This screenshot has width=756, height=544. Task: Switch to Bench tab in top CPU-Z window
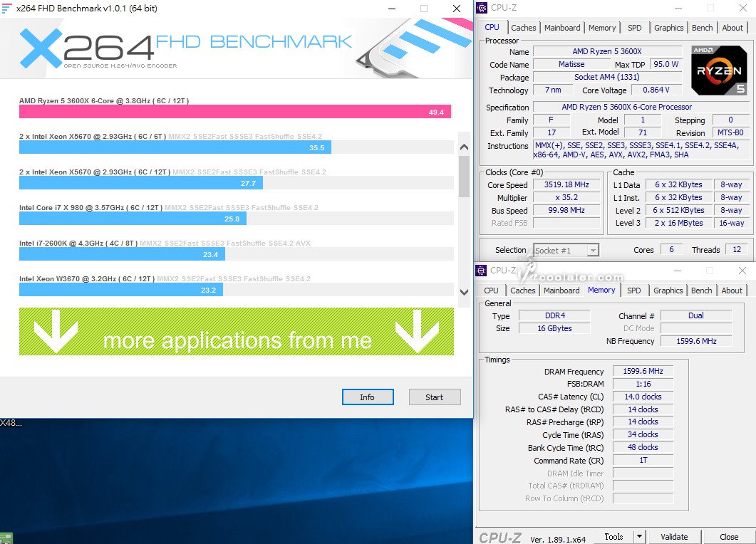pos(702,28)
